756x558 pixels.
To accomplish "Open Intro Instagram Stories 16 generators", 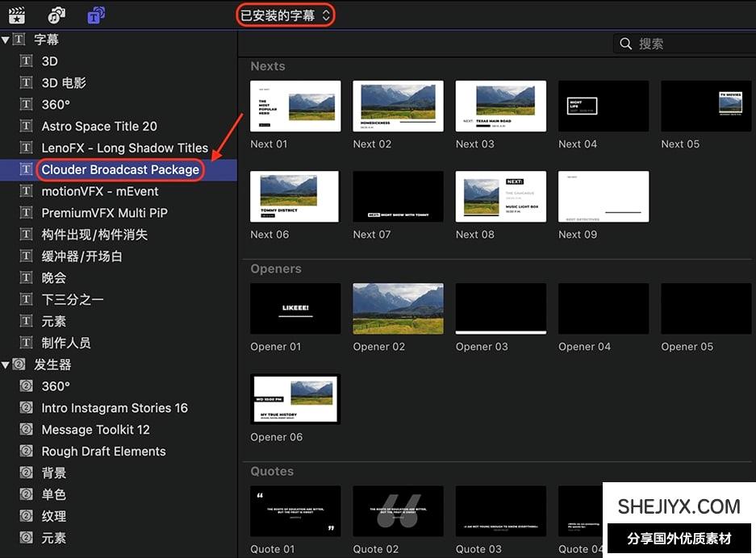I will (115, 408).
